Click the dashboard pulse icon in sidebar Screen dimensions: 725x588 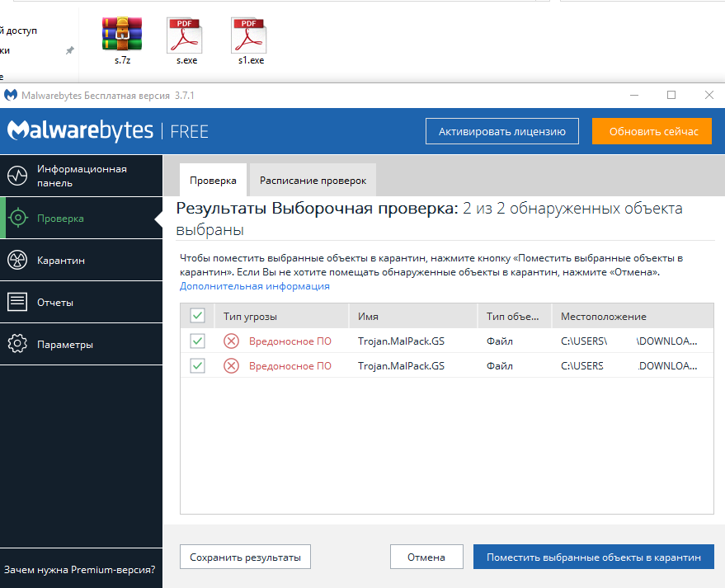click(x=17, y=176)
